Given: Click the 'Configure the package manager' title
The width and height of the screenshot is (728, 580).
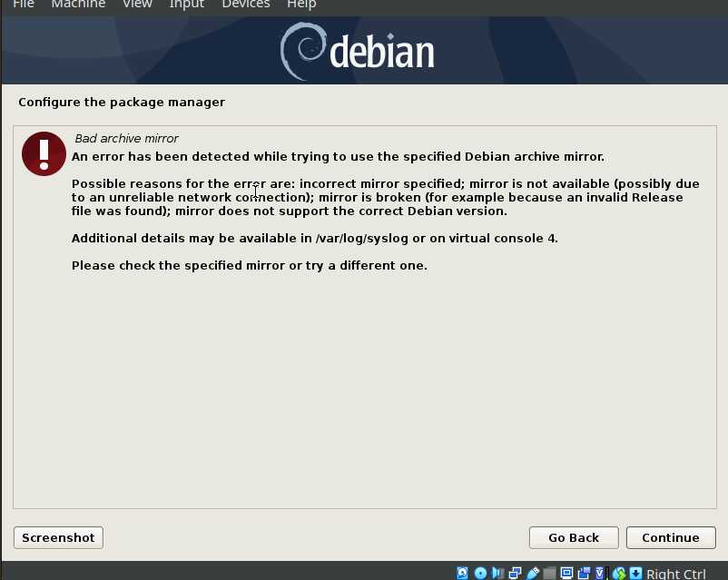Looking at the screenshot, I should (122, 103).
